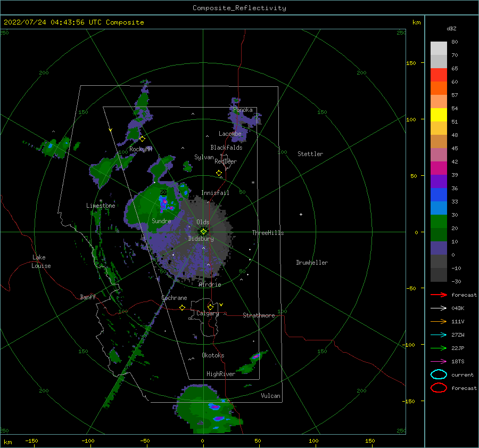Click the Innisfail city label
479x448 pixels.
click(215, 193)
